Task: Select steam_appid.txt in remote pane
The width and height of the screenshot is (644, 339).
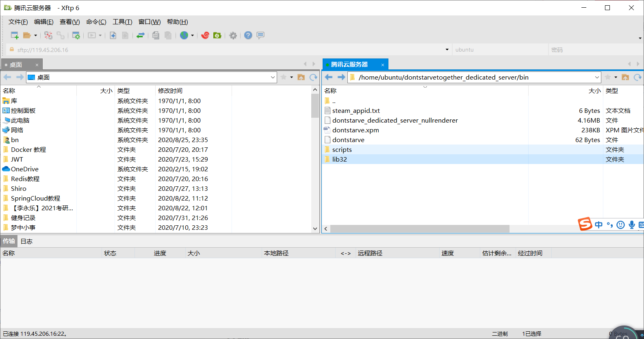Action: [356, 110]
